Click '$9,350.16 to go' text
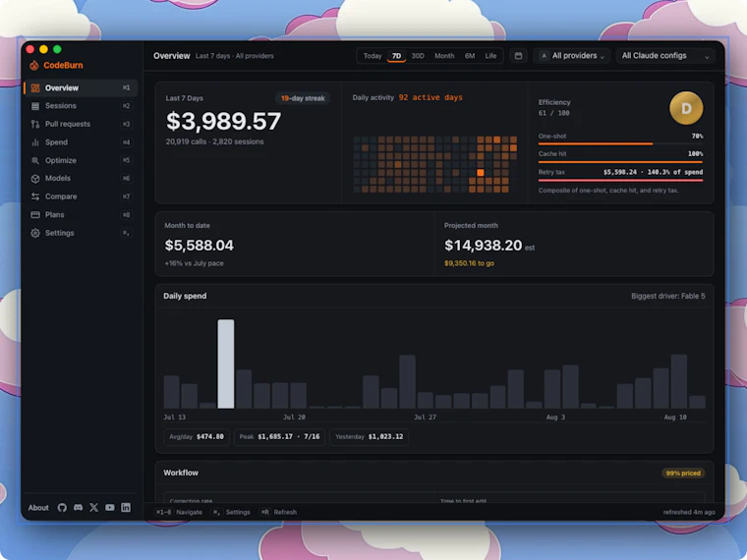This screenshot has width=747, height=560. (469, 263)
